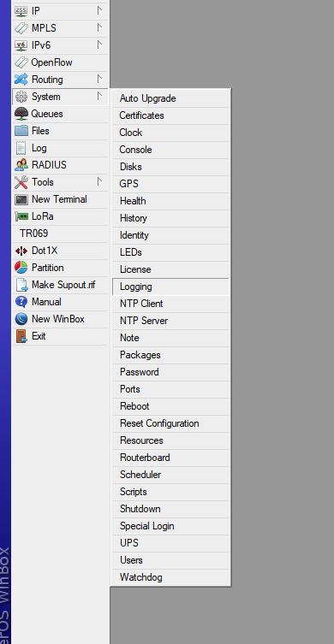
Task: Open Reset Configuration entry
Action: (x=170, y=424)
